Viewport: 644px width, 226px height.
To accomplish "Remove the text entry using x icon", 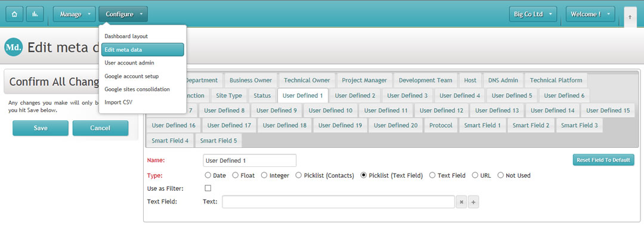I will [461, 202].
